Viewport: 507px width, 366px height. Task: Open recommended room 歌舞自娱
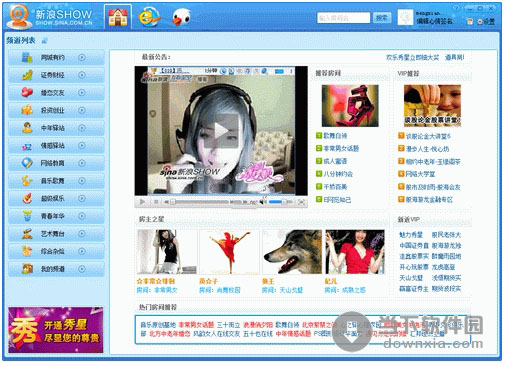(335, 136)
